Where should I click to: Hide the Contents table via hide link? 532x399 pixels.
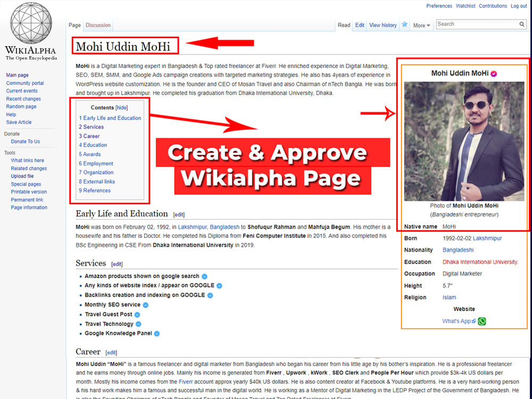coord(121,107)
